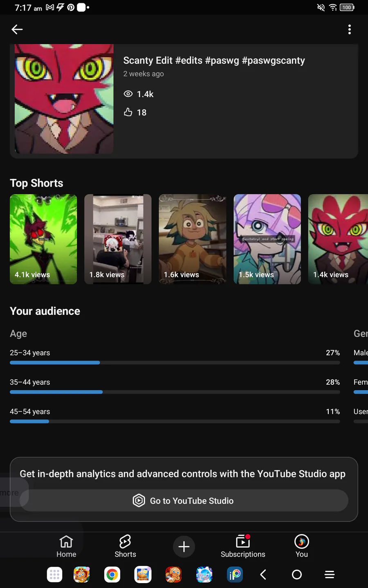Open the Subscriptions tab
This screenshot has width=368, height=588.
[243, 546]
